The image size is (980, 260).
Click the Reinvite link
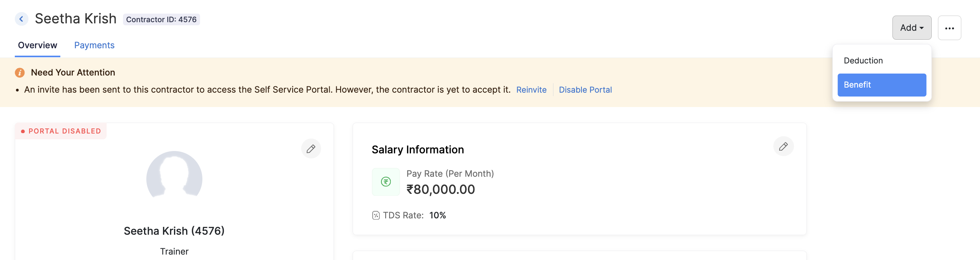(x=531, y=90)
